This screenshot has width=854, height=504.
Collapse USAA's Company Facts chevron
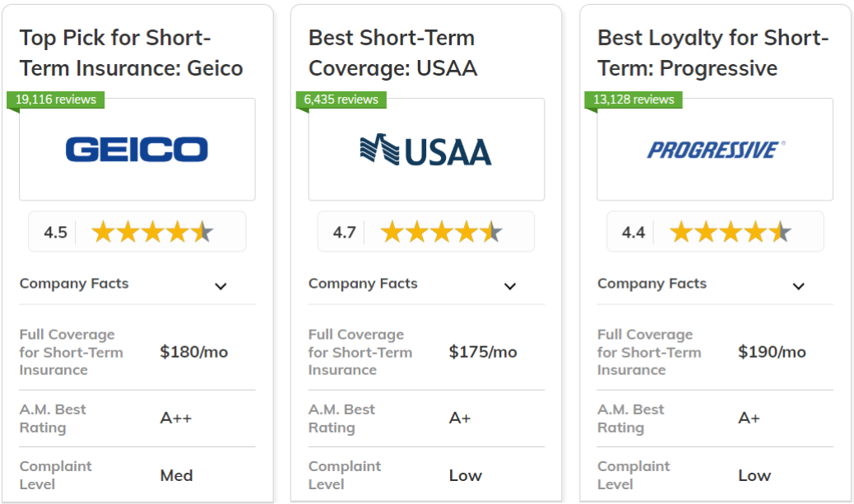pos(510,286)
